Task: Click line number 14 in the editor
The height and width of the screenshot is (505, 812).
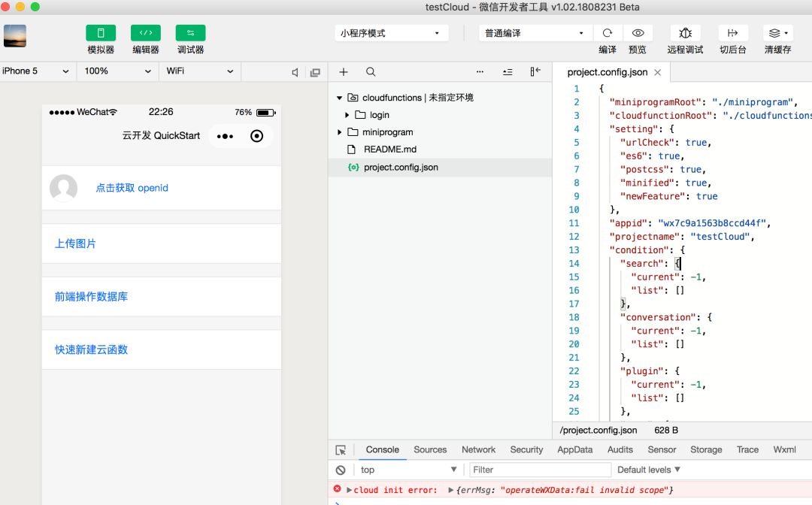Action: tap(574, 263)
